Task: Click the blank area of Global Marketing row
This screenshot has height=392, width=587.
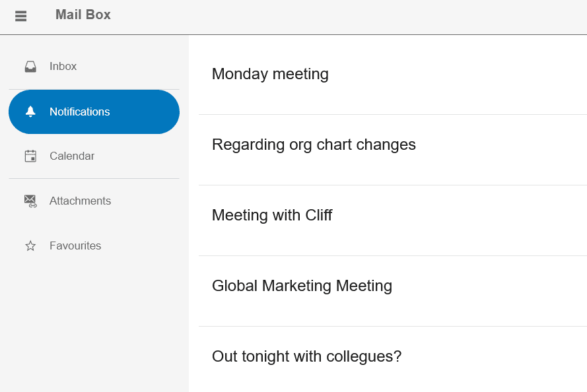Action: coord(487,291)
